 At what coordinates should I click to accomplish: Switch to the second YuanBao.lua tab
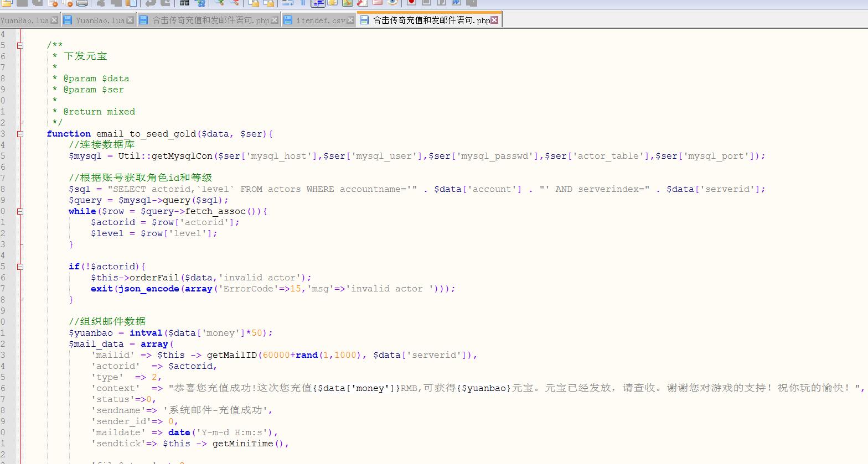coord(100,20)
